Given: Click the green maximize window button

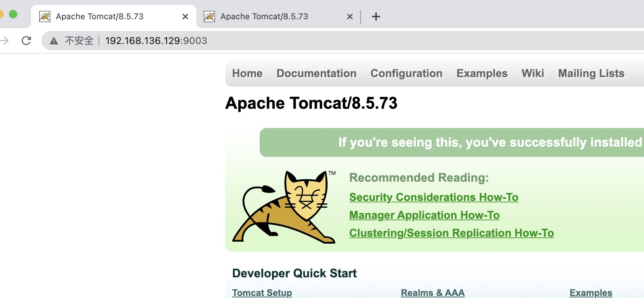Looking at the screenshot, I should coord(13,14).
